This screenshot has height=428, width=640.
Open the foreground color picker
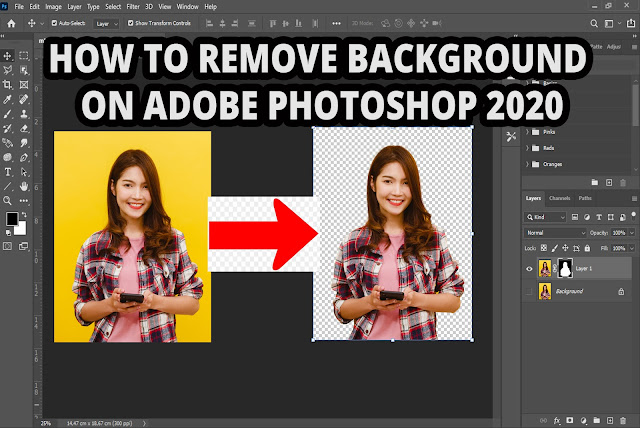click(11, 218)
